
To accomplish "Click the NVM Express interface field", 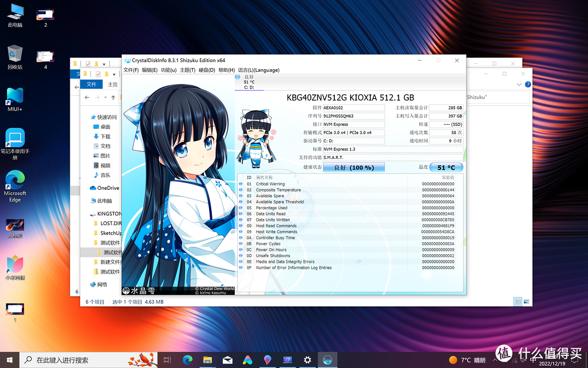I will click(x=354, y=124).
